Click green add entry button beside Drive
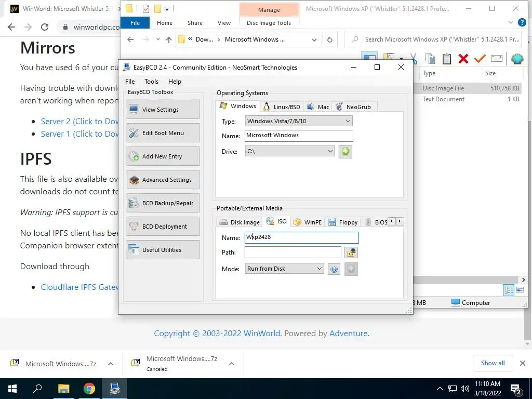This screenshot has width=532, height=399. (x=345, y=151)
